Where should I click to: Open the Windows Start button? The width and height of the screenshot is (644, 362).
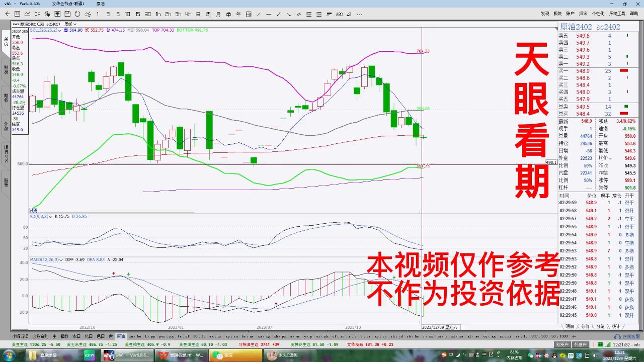coord(9,355)
